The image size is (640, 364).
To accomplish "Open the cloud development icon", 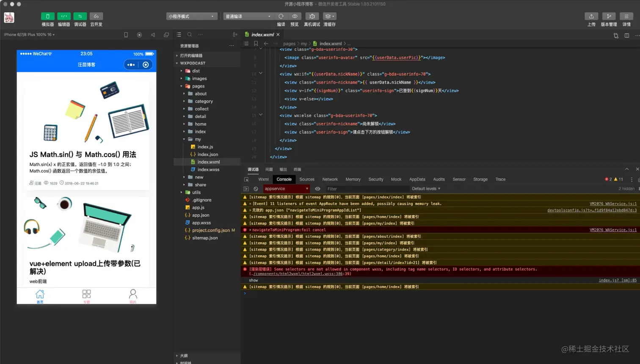I will tap(96, 17).
